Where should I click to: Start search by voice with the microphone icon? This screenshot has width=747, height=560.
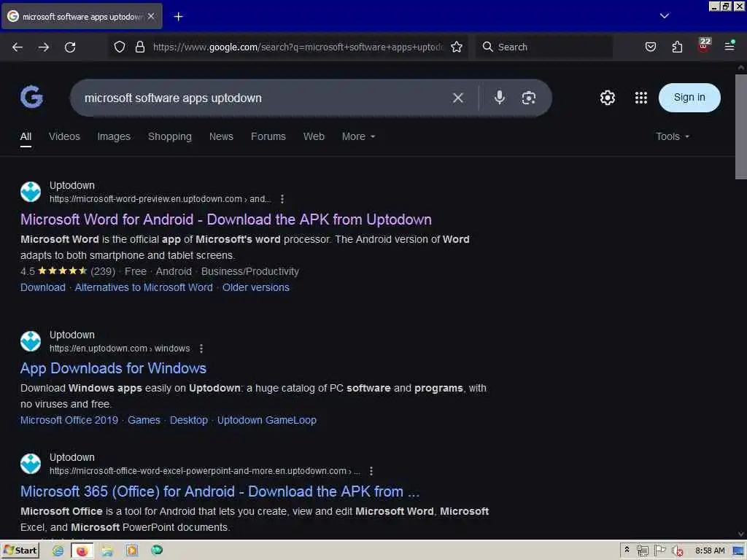[x=499, y=97]
